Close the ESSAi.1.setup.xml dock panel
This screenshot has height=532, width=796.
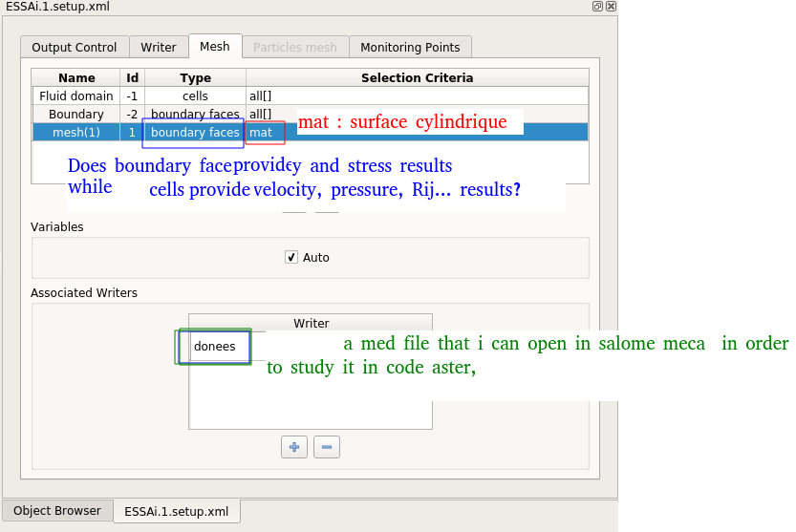click(611, 6)
